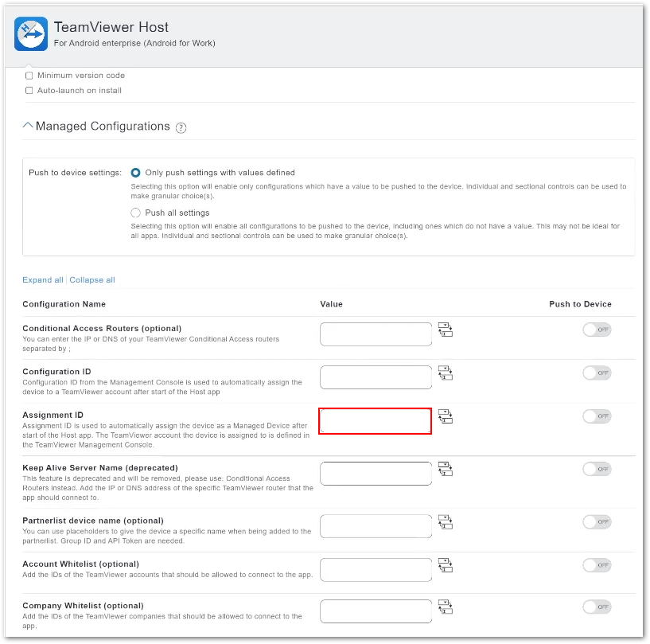Toggle push for Configuration ID row
Image resolution: width=650 pixels, height=644 pixels.
597,373
